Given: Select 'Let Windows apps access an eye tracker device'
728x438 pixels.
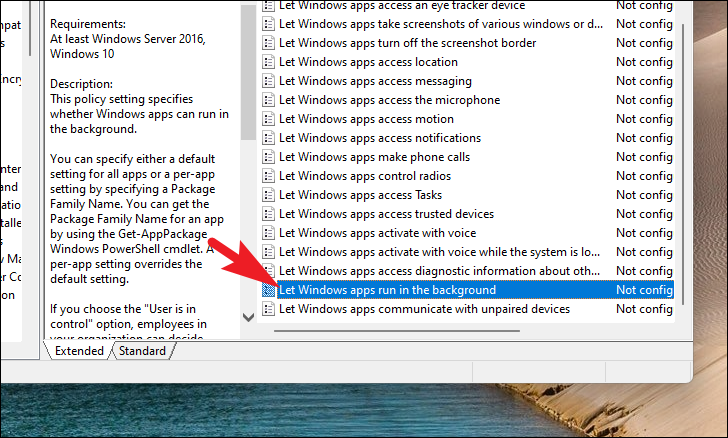Looking at the screenshot, I should [402, 6].
